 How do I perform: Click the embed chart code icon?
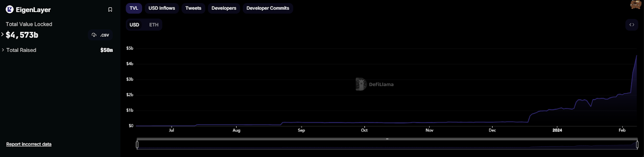pyautogui.click(x=632, y=25)
